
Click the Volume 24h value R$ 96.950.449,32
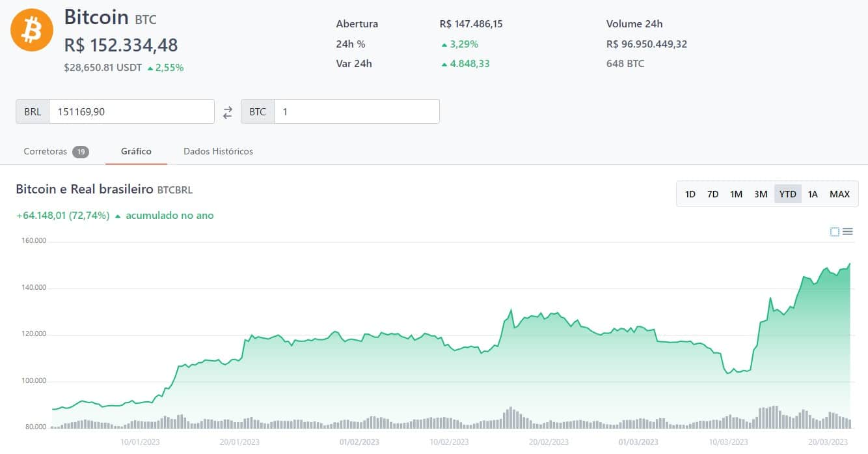coord(647,44)
